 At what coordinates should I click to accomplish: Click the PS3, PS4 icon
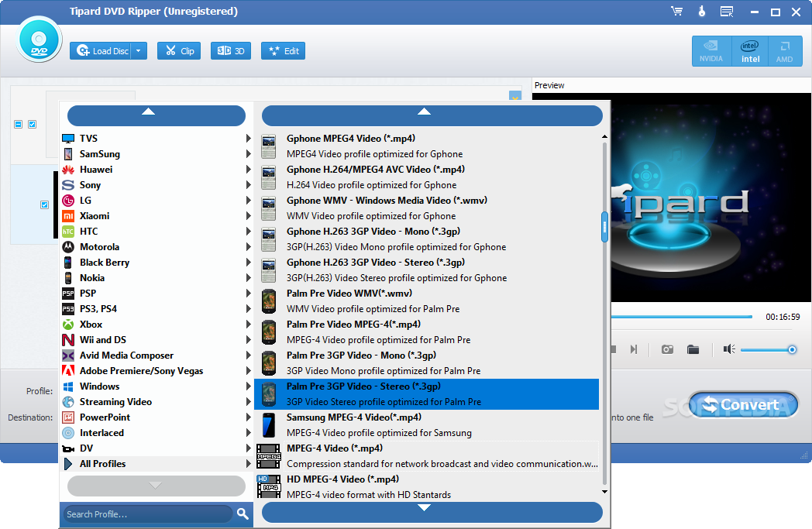(68, 309)
